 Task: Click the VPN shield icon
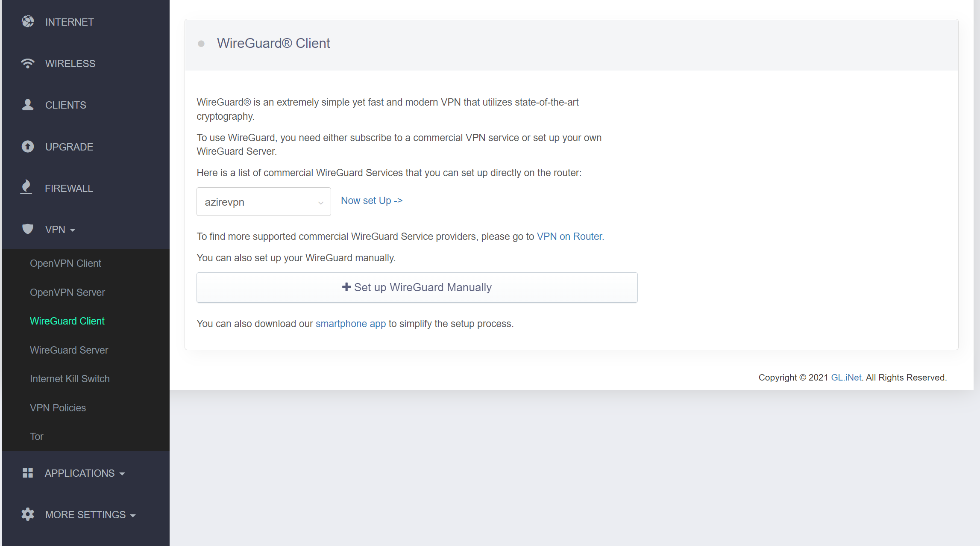click(28, 229)
